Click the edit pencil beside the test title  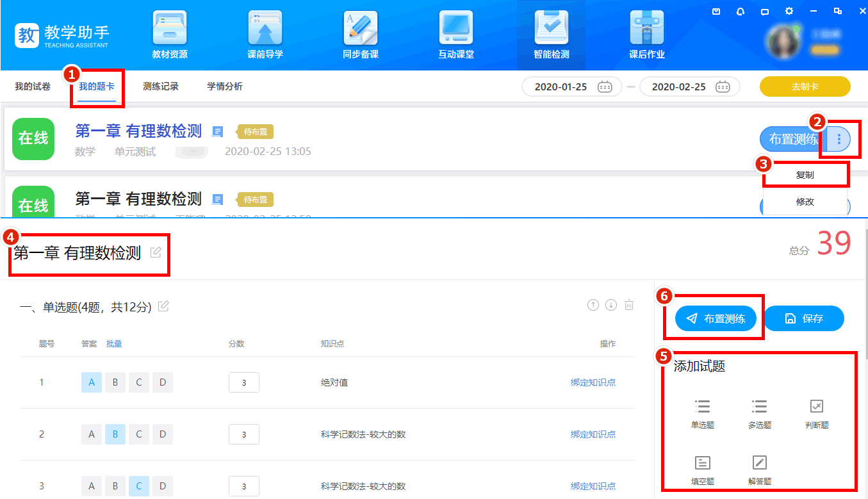pyautogui.click(x=156, y=252)
